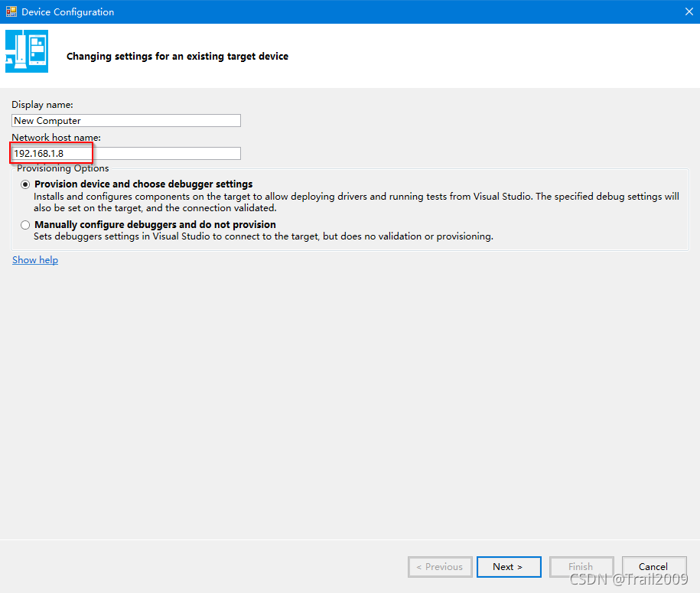Image resolution: width=700 pixels, height=593 pixels.
Task: Click the Previous button
Action: (x=440, y=567)
